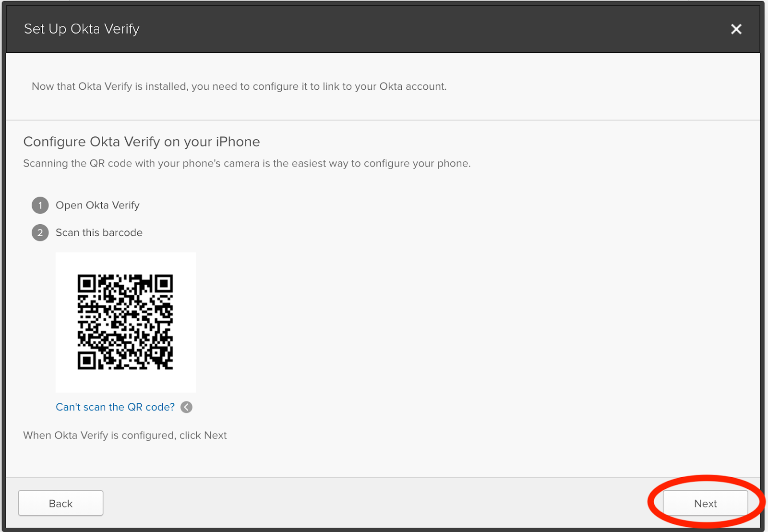Viewport: 768px width, 532px height.
Task: Click the "Configure Okta Verify on your iPhone" heading
Action: 142,142
